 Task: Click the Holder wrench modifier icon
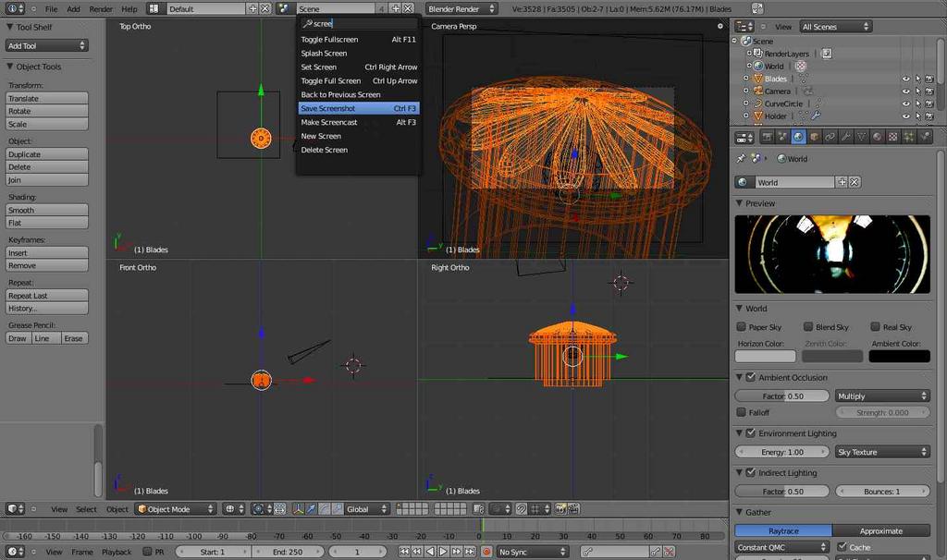816,116
